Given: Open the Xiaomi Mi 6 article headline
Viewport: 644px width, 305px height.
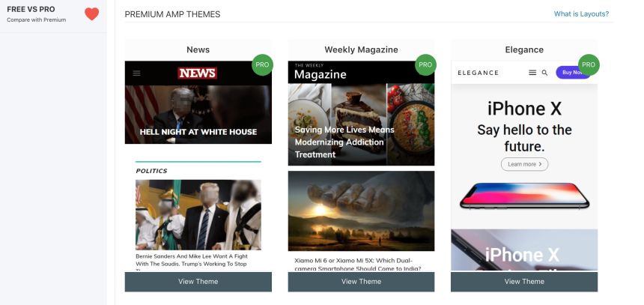Looking at the screenshot, I should (358, 265).
